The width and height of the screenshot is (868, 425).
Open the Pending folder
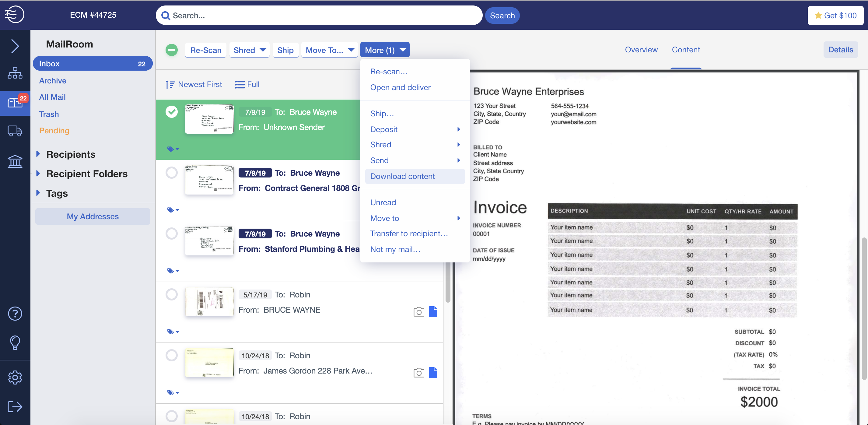[x=54, y=130]
